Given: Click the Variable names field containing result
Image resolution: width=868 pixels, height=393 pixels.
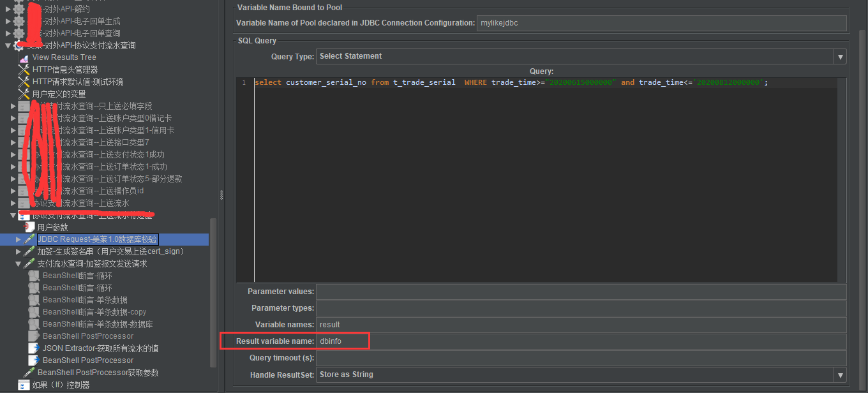Looking at the screenshot, I should tap(581, 325).
